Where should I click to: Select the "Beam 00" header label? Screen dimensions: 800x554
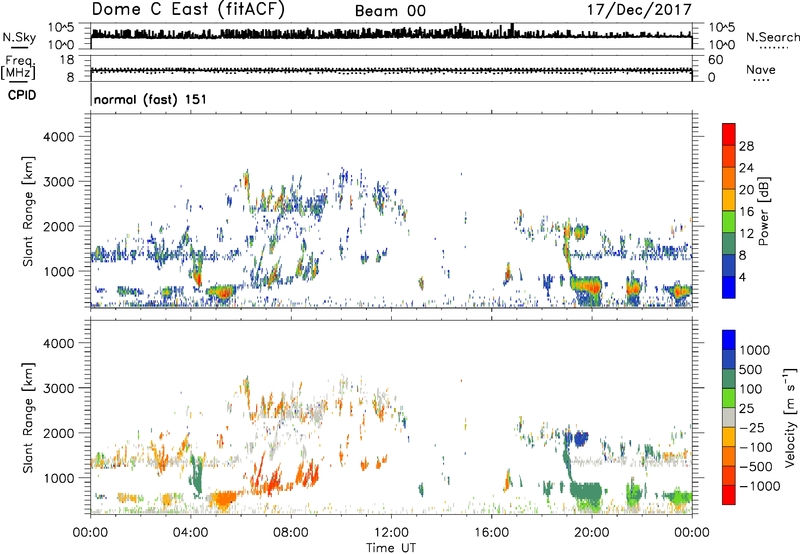click(390, 11)
